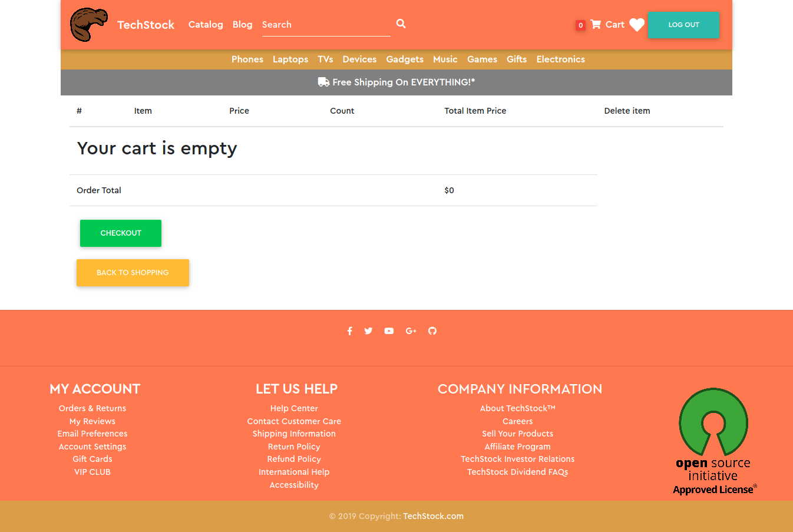Open the GitHub repository icon
The height and width of the screenshot is (532, 793).
point(432,331)
